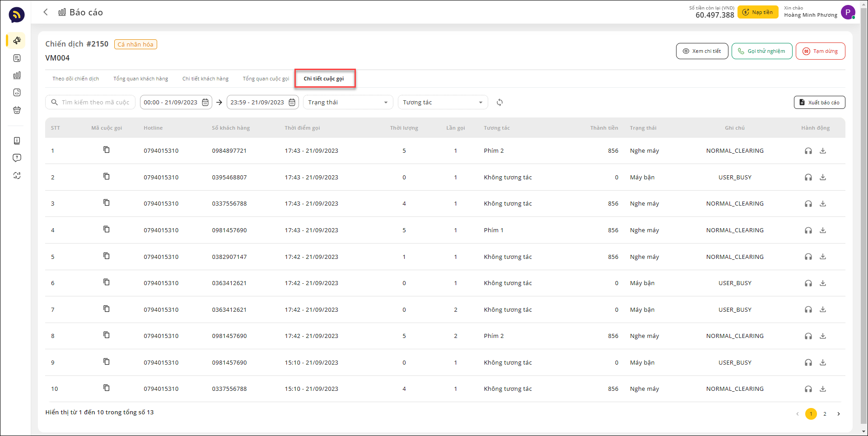This screenshot has width=868, height=436.
Task: Copy call code in row 8
Action: point(107,335)
